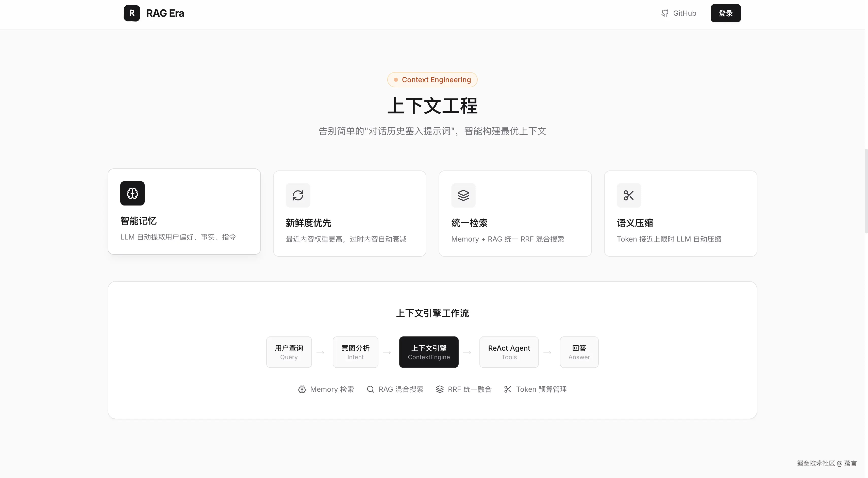Screen dimensions: 868x478
Task: Click the GitHub octocat icon
Action: click(x=665, y=13)
